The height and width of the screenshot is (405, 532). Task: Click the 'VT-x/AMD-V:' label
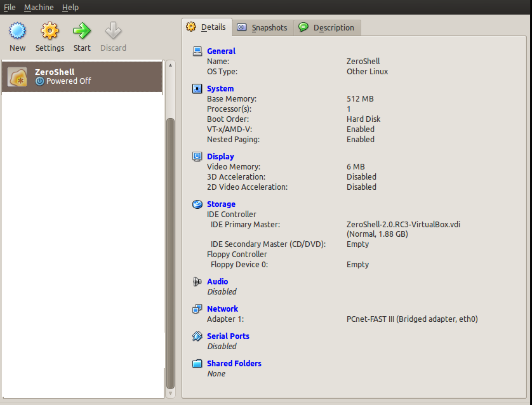point(230,129)
